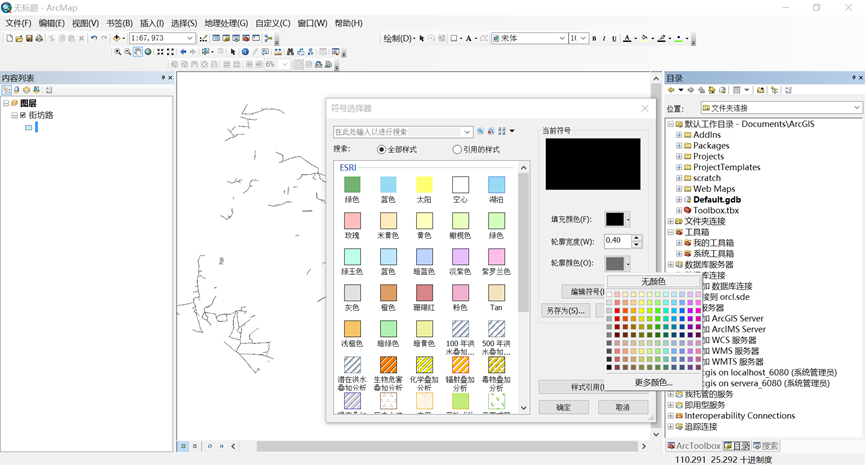Screen dimensions: 865x465
Task: Open the 位置 folder connection dropdown
Action: (856, 108)
